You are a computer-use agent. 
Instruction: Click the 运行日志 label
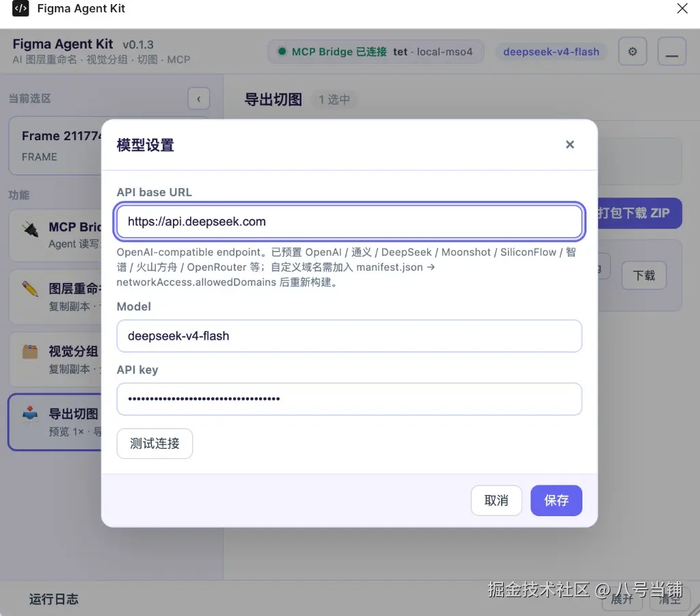pos(54,599)
